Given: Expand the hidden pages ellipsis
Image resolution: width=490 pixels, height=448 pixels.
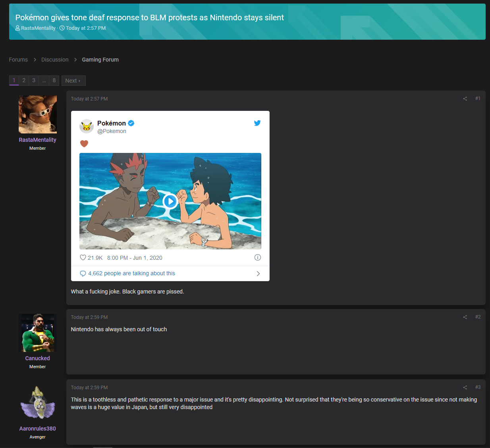Looking at the screenshot, I should point(44,81).
